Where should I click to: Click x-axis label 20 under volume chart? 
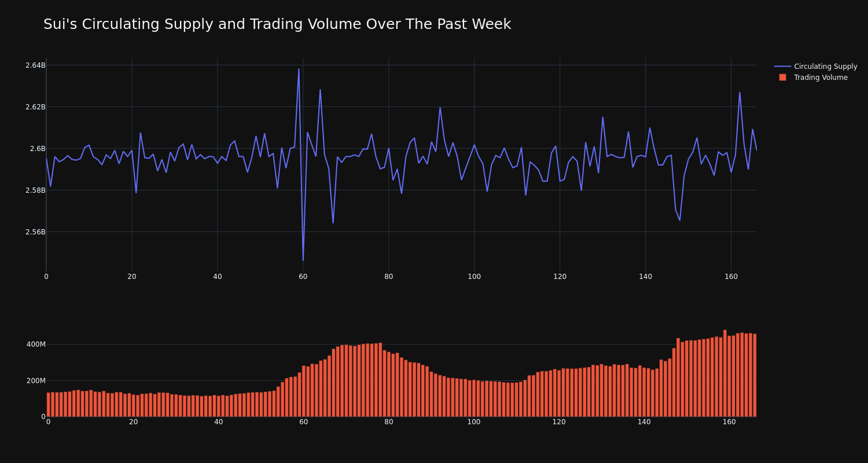click(x=134, y=422)
